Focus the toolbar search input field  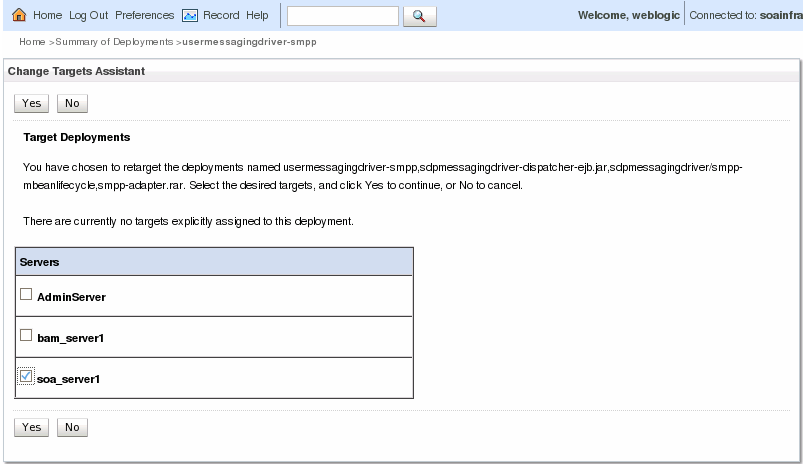[343, 16]
